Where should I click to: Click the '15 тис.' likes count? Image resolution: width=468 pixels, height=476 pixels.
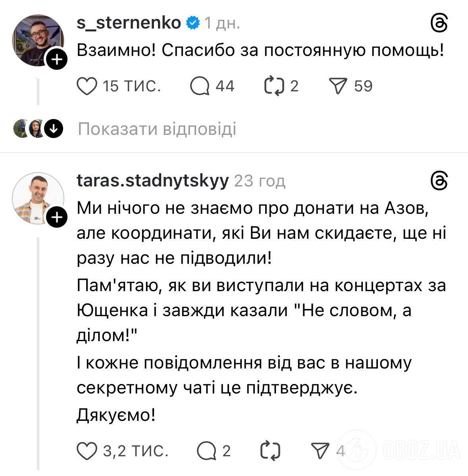[131, 86]
